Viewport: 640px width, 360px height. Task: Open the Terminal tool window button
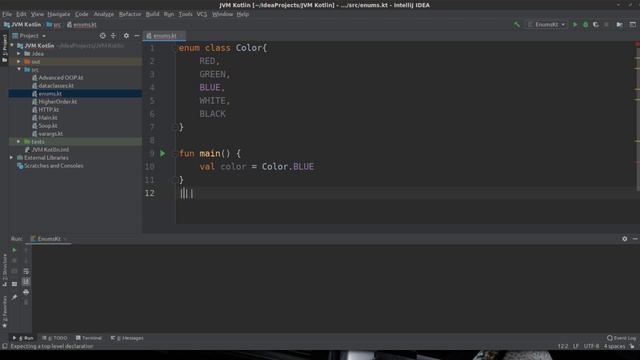(x=89, y=338)
